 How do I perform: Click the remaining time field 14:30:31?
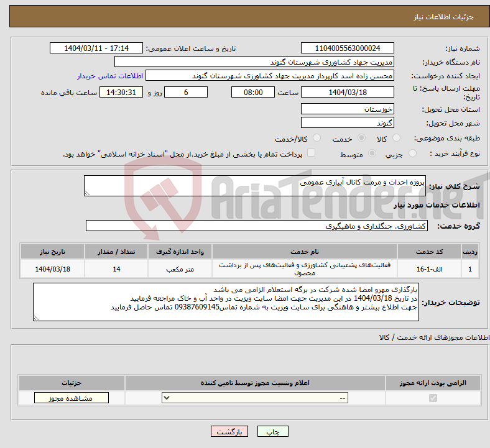121,92
